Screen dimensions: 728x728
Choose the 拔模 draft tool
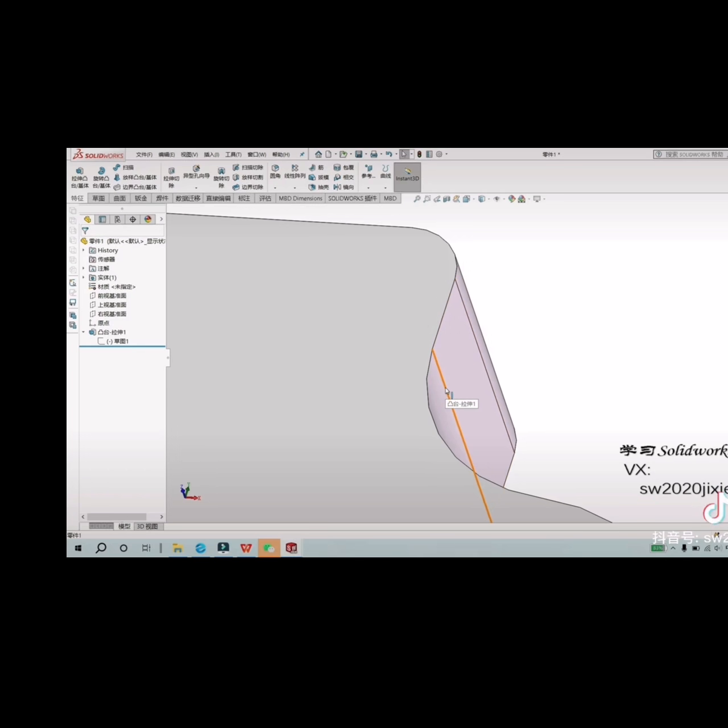318,177
